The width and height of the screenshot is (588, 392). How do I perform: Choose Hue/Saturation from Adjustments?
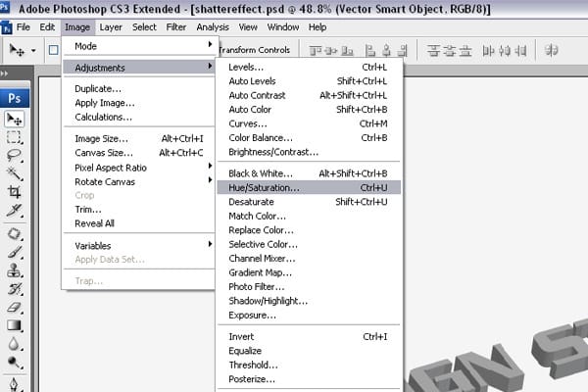[309, 187]
